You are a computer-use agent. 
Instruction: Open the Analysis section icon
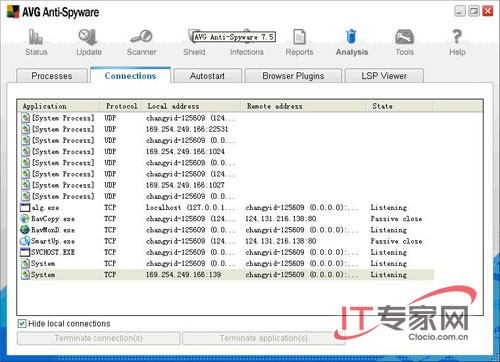(351, 36)
